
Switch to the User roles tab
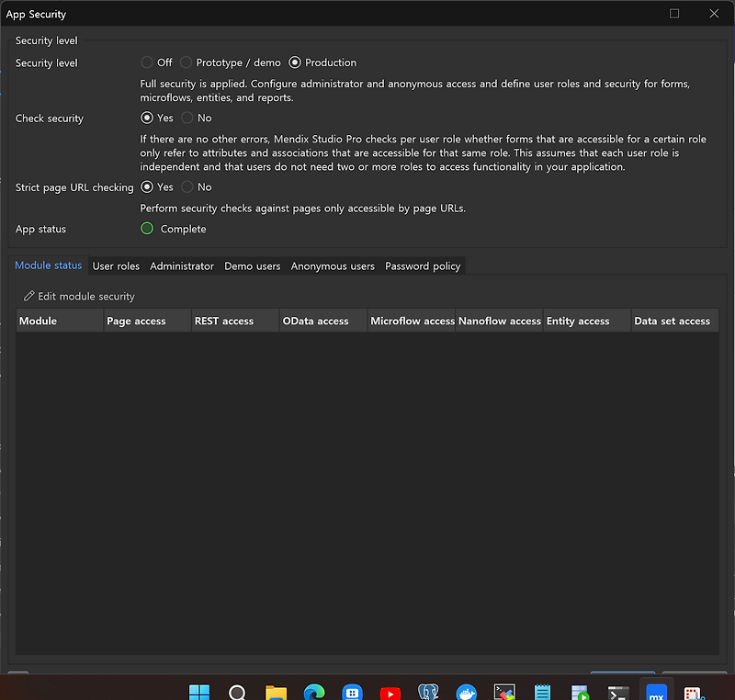pos(116,265)
